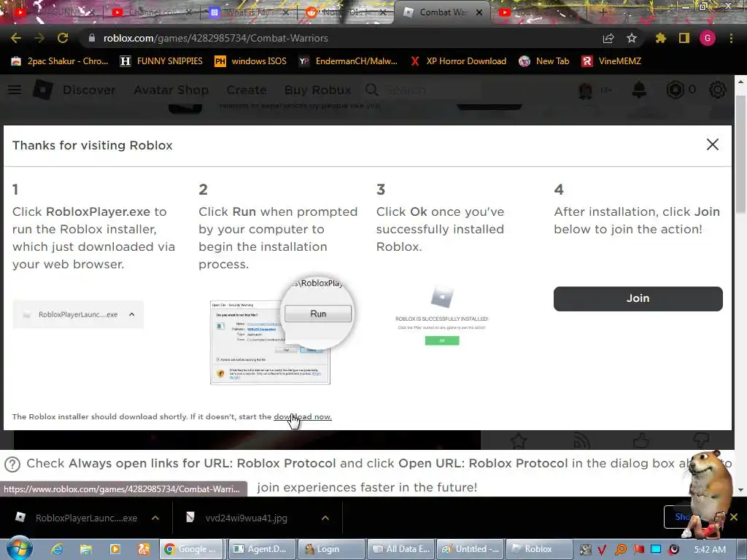The width and height of the screenshot is (747, 560).
Task: Click the red flag Action Center tray icon
Action: (638, 550)
